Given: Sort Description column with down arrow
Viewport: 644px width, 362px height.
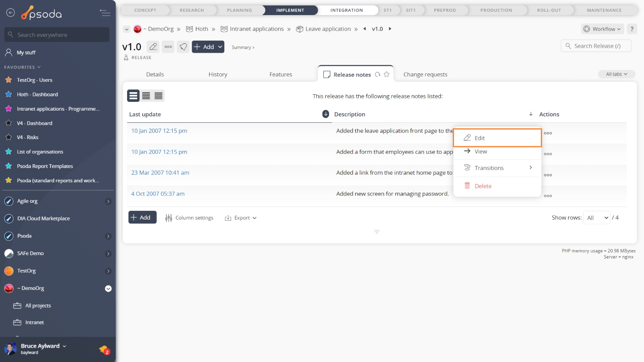Looking at the screenshot, I should pos(531,114).
